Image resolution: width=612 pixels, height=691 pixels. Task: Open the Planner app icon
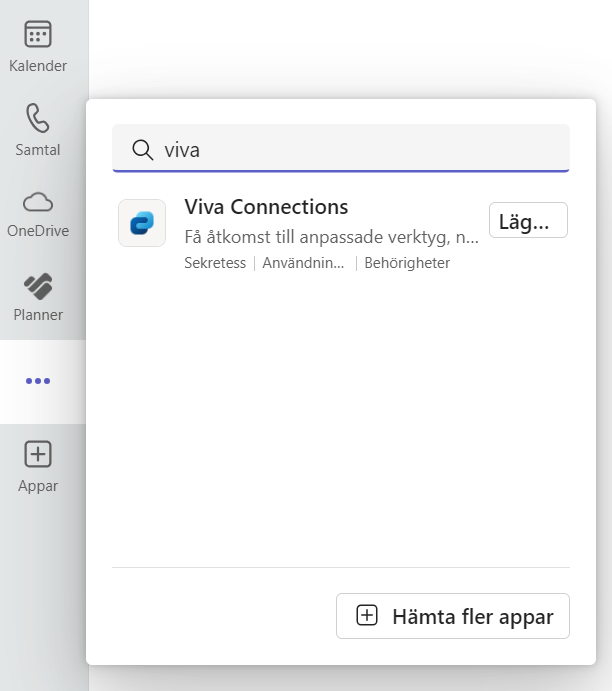click(x=38, y=286)
